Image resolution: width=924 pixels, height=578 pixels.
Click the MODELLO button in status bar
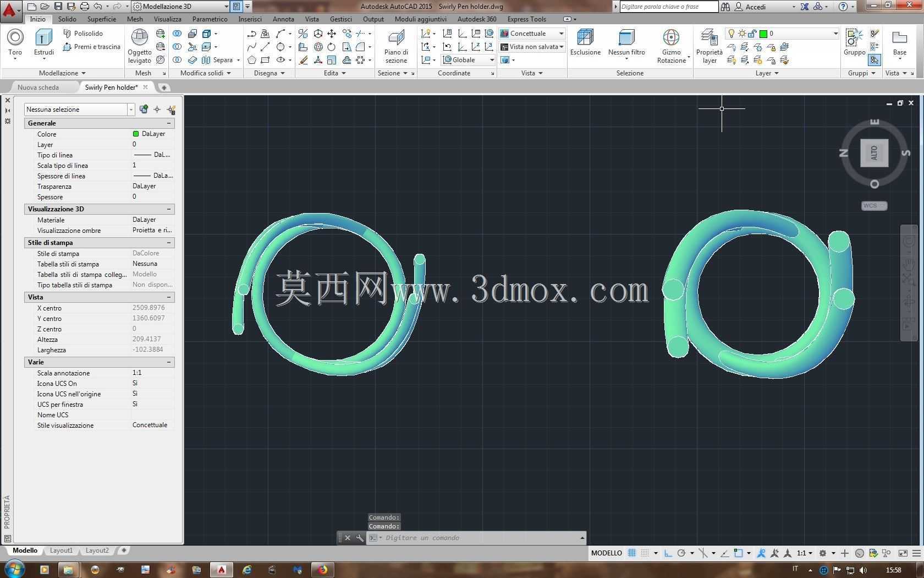606,553
